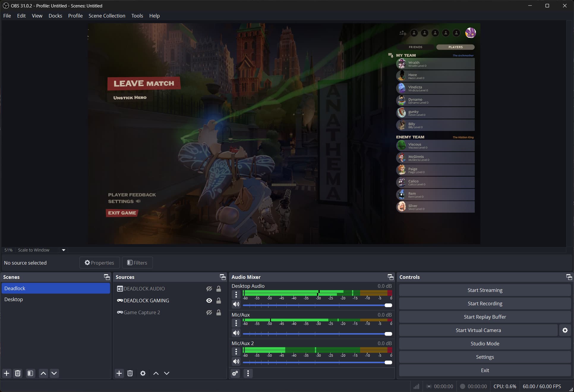Click the OBS logo in title bar
574x392 pixels.
(6, 6)
